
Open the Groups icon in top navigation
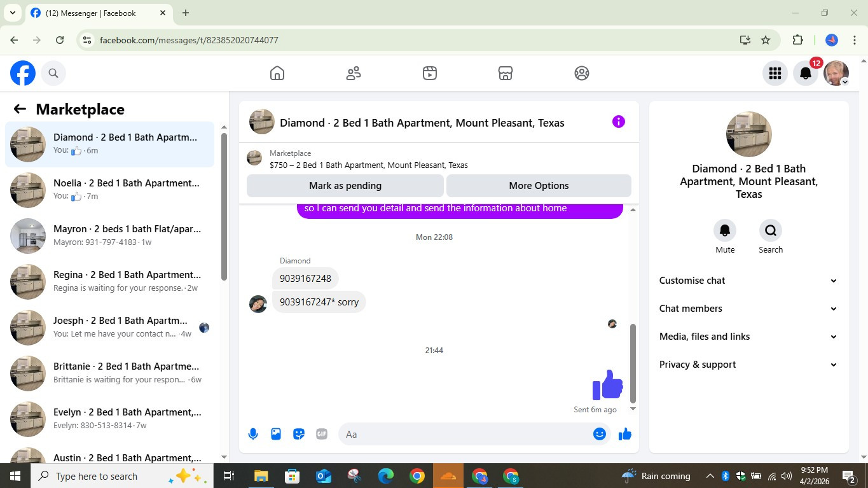coord(582,73)
